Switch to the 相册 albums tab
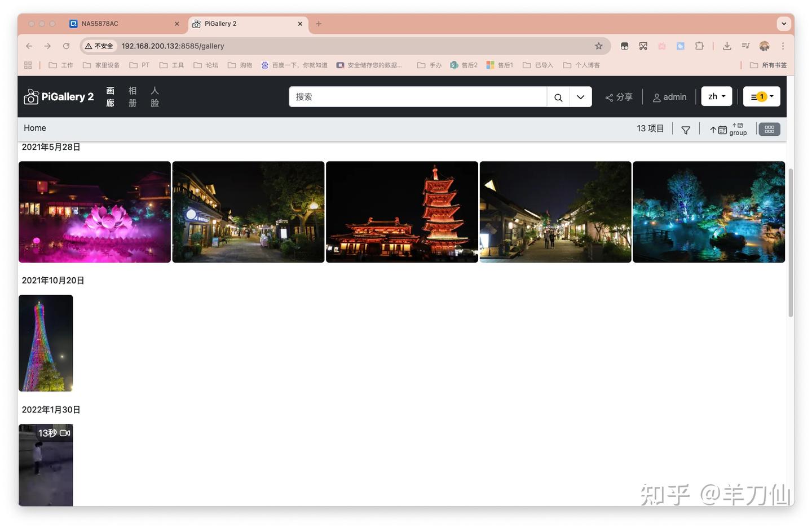The width and height of the screenshot is (812, 528). pyautogui.click(x=132, y=96)
